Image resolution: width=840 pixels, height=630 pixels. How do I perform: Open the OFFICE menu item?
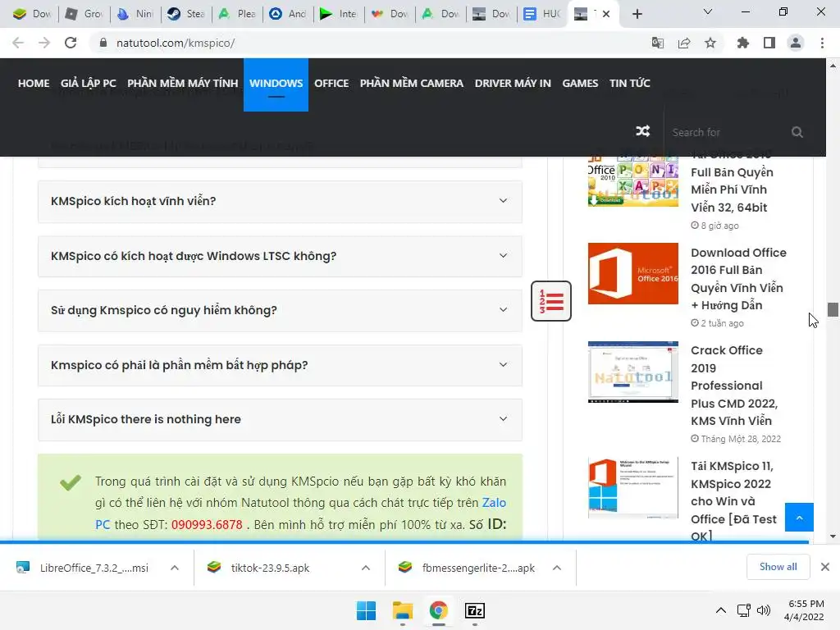[x=331, y=84]
